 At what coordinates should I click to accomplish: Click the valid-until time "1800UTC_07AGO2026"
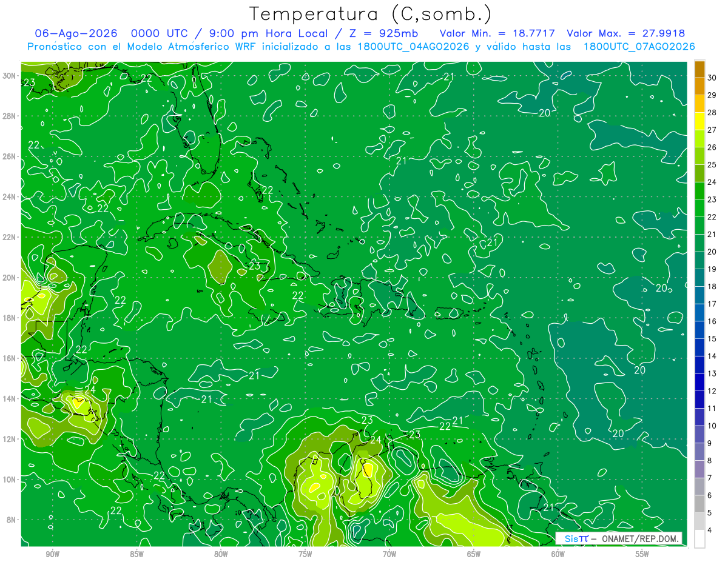(x=639, y=47)
